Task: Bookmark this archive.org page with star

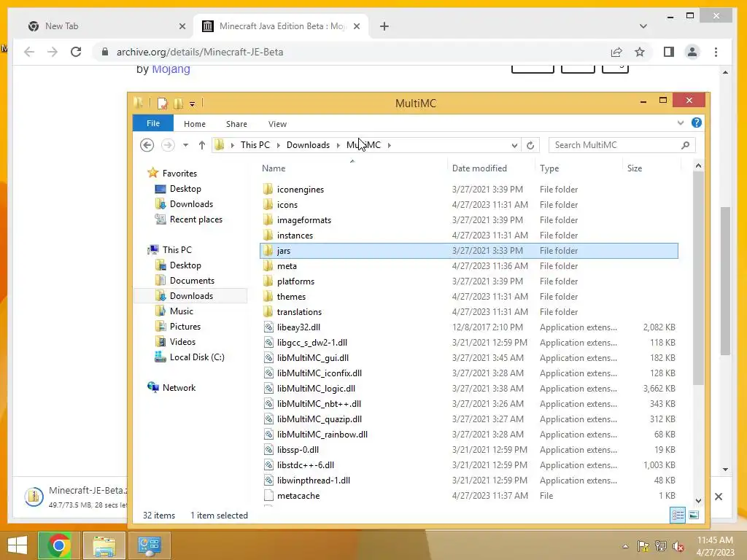Action: click(639, 52)
